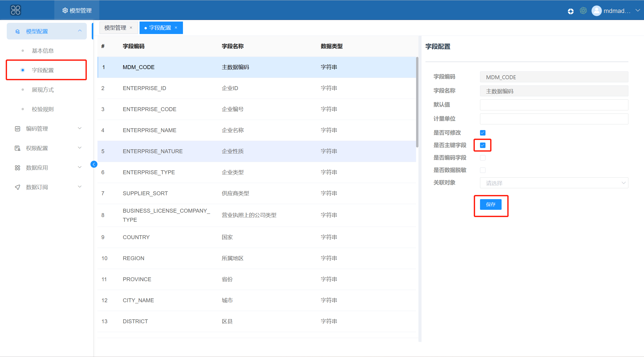The image size is (644, 357).
Task: Click the gear icon beside 模型管理
Action: (65, 10)
